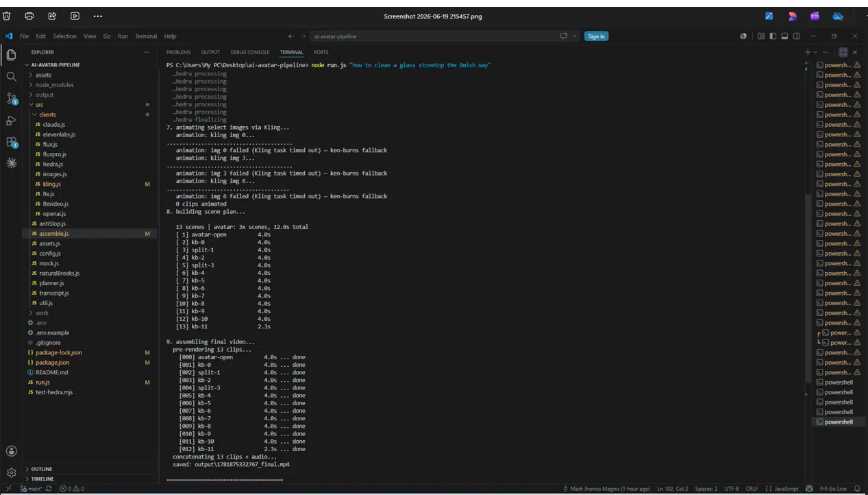Open the Explorer view in activity bar
Image resolution: width=868 pixels, height=495 pixels.
tap(11, 55)
